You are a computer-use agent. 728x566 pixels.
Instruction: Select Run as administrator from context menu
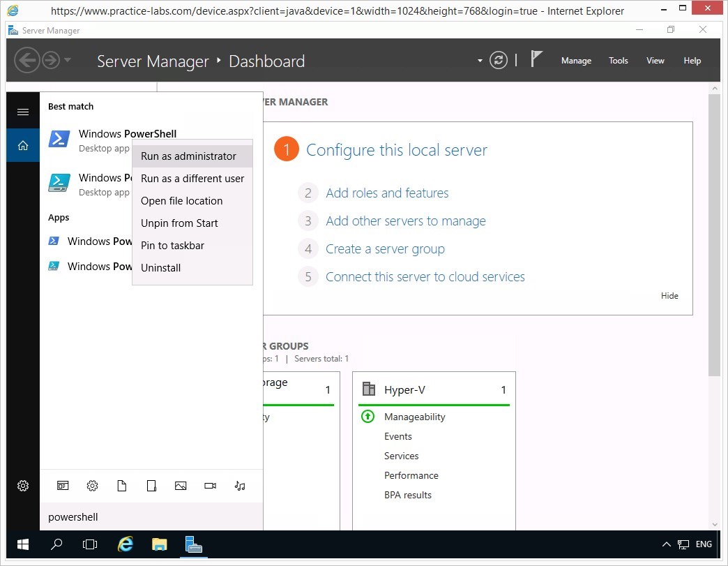(188, 156)
